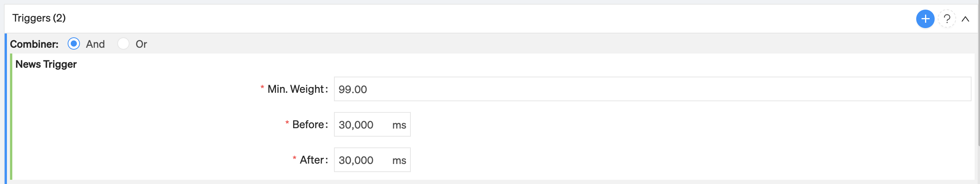Screen dimensions: 980x184
Task: Click the Or option label text
Action: [x=141, y=44]
